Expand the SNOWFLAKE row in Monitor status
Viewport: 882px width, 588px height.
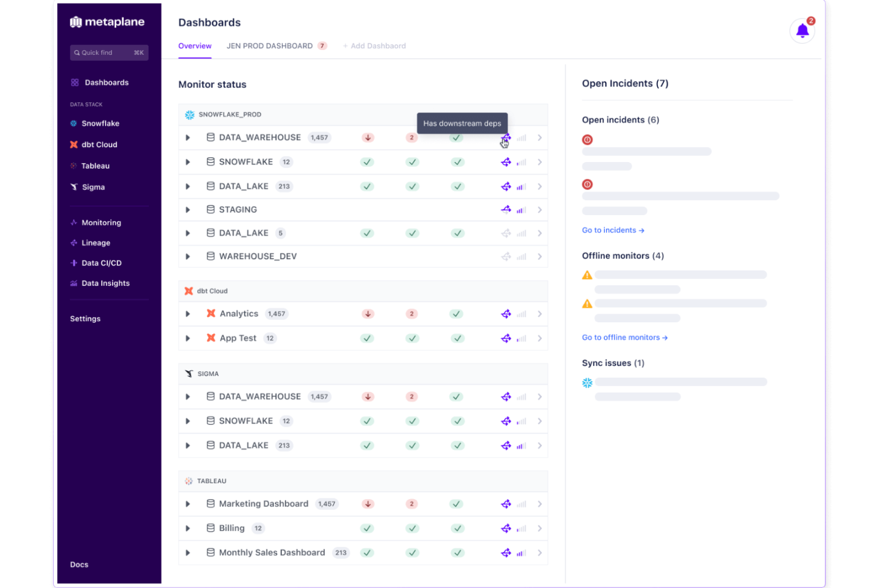[x=188, y=161]
